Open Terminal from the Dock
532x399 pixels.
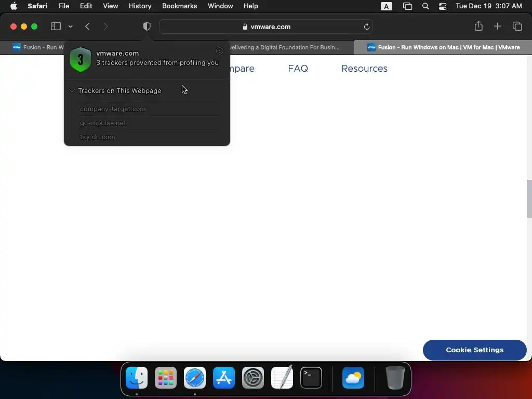(311, 378)
